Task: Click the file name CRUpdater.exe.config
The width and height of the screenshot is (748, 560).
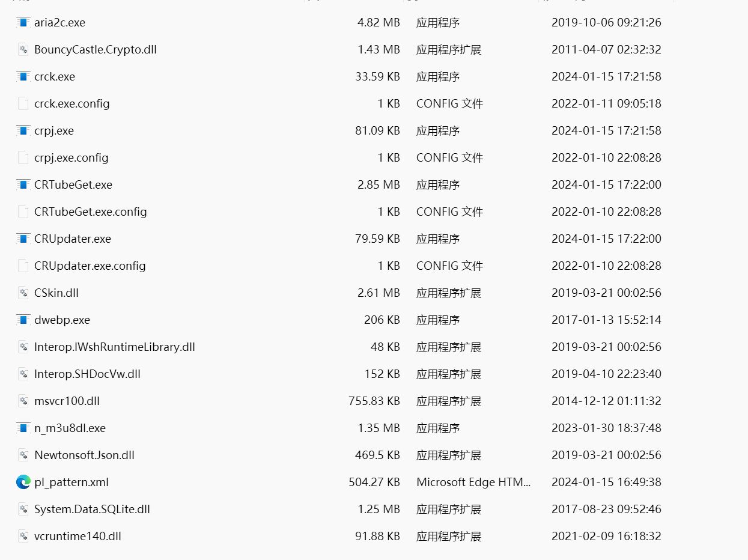Action: (x=90, y=266)
